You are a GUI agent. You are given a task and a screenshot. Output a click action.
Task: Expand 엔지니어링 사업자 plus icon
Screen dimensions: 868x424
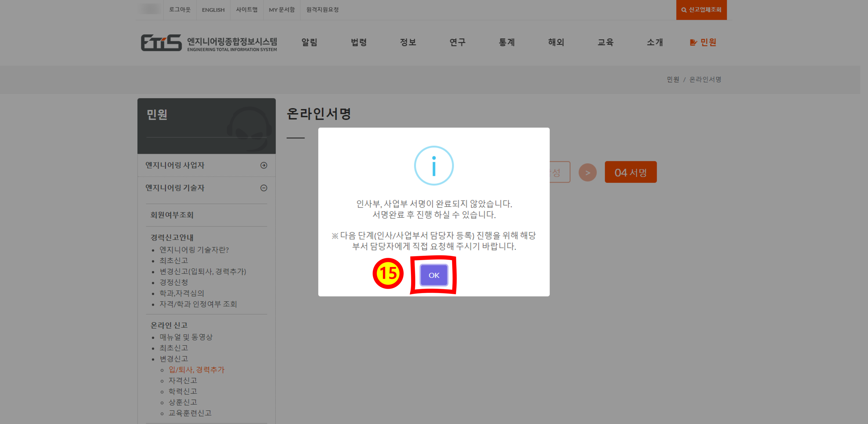coord(264,165)
